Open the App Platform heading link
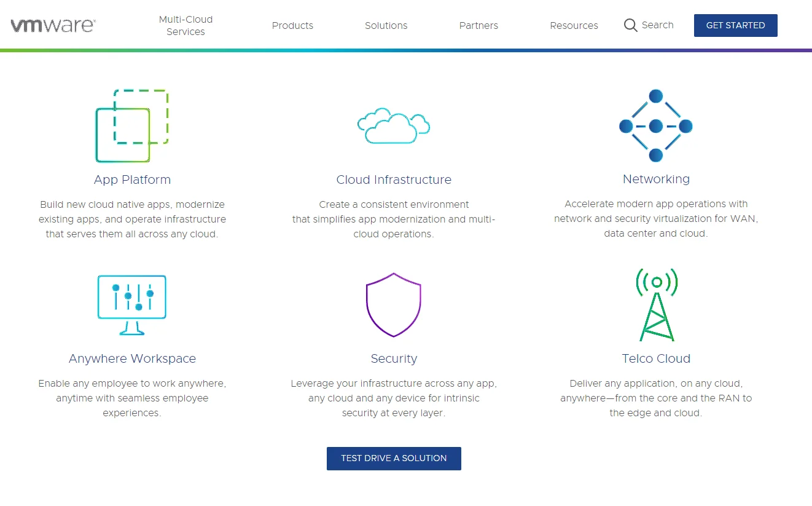This screenshot has width=812, height=506. click(x=132, y=180)
